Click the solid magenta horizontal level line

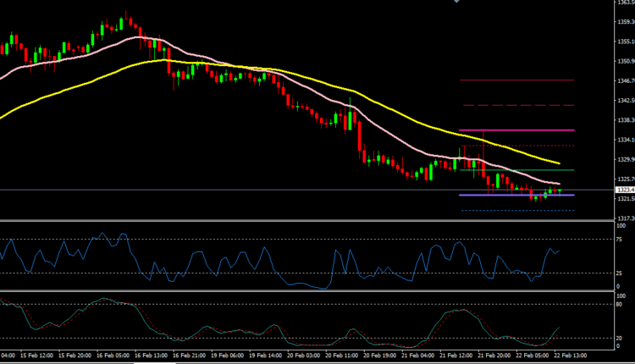coord(516,130)
